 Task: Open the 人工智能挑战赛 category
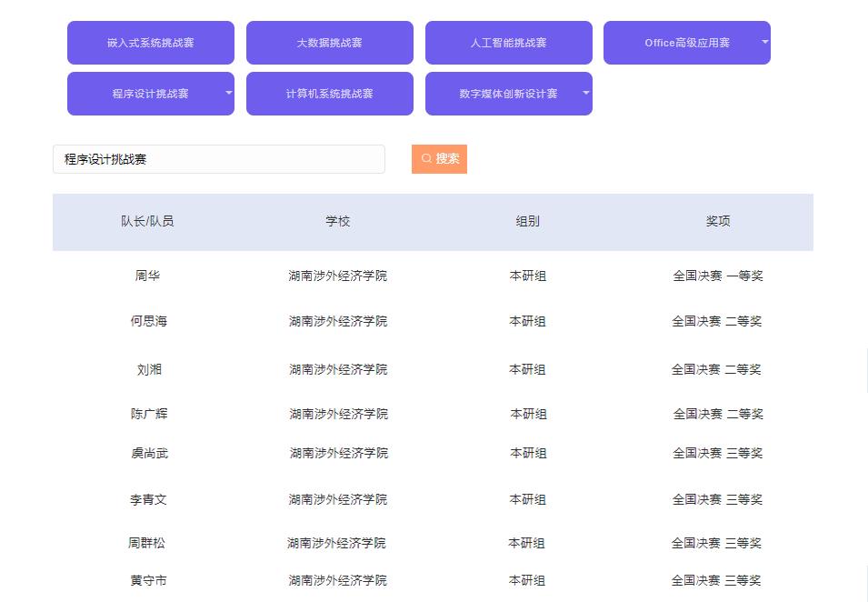(509, 43)
